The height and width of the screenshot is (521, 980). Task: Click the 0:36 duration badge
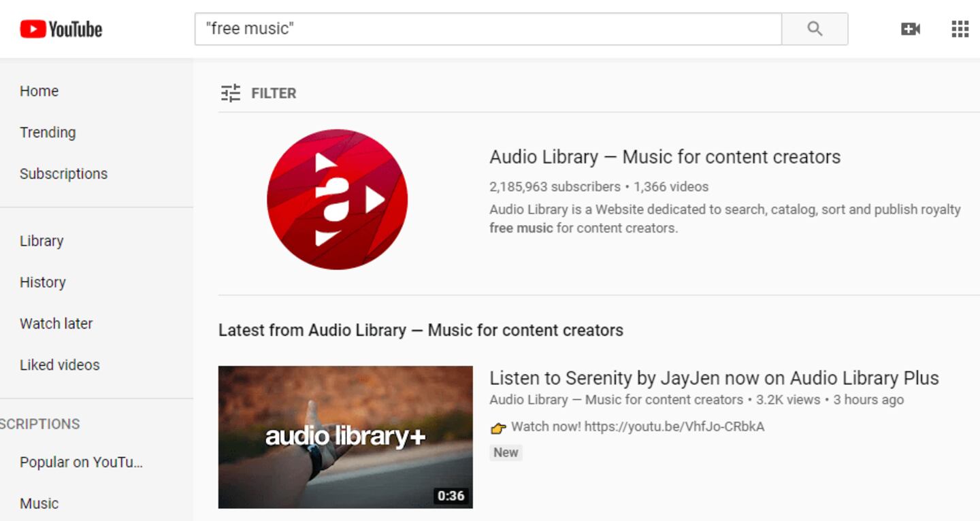[x=451, y=496]
